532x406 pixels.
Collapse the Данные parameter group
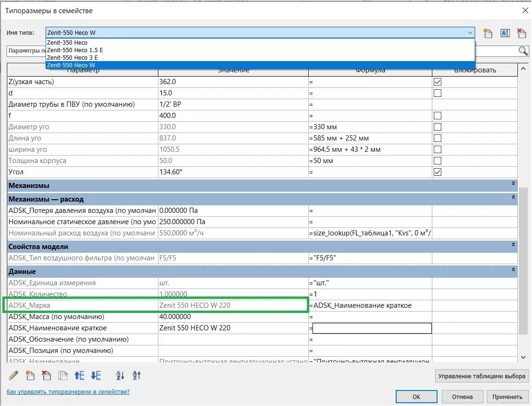point(513,270)
